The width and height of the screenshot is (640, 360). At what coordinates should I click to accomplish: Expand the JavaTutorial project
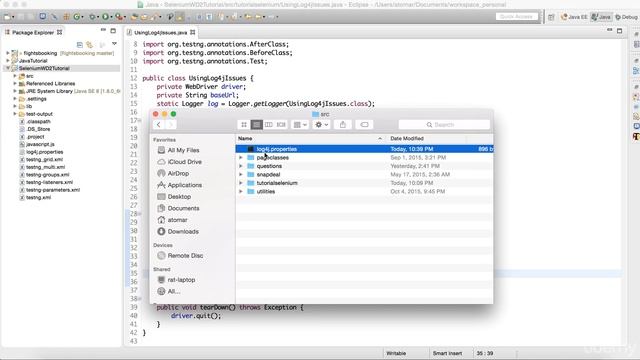[8, 61]
